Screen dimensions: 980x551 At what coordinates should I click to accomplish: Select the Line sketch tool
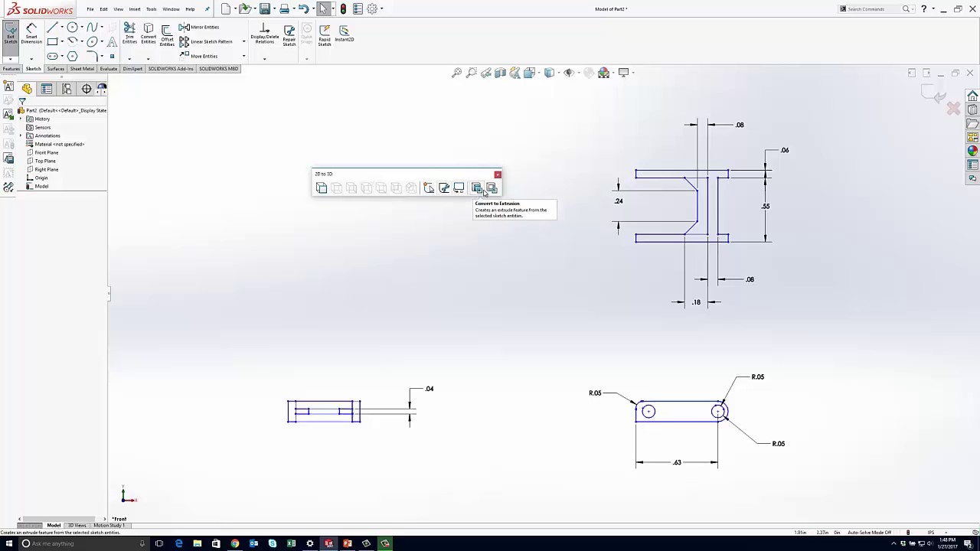coord(52,27)
